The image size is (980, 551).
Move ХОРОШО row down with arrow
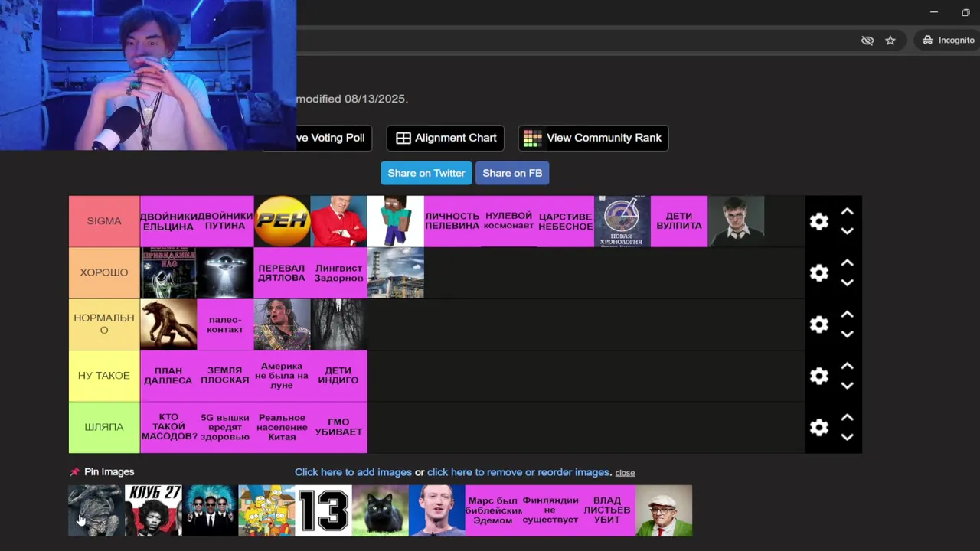click(847, 282)
